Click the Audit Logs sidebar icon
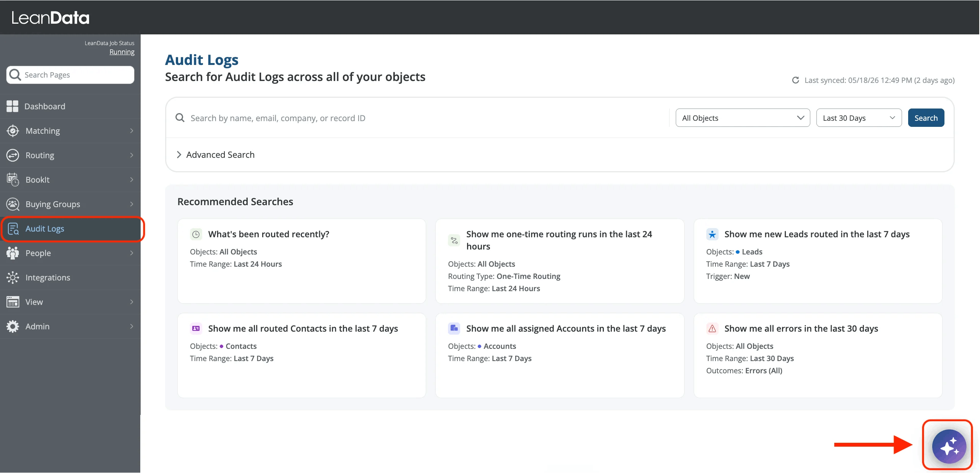 click(13, 228)
